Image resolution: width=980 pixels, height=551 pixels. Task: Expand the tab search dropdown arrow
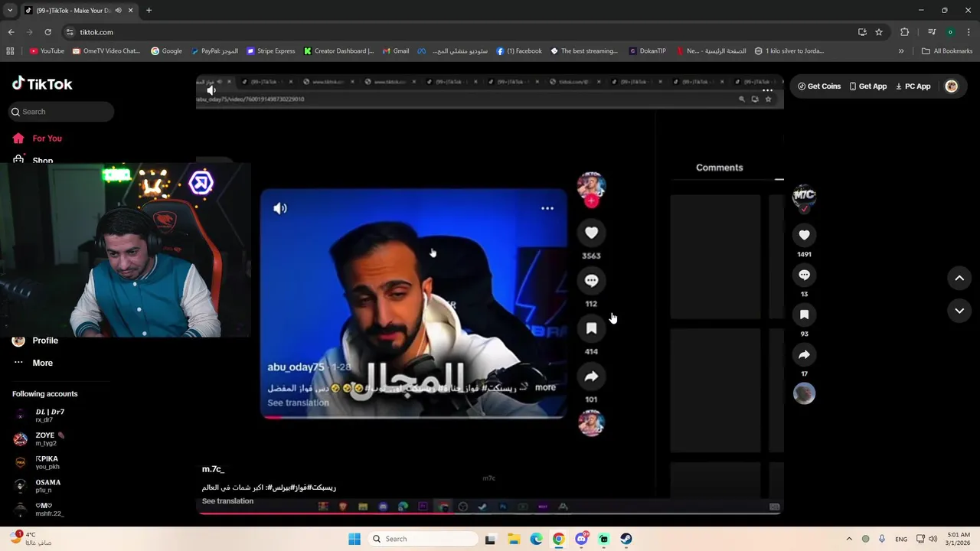click(x=10, y=11)
